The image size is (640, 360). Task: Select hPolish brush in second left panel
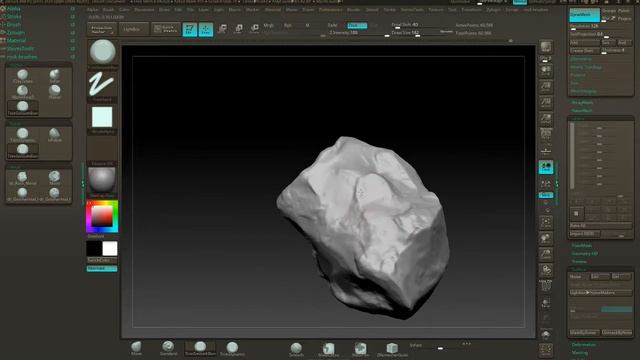coord(54,135)
